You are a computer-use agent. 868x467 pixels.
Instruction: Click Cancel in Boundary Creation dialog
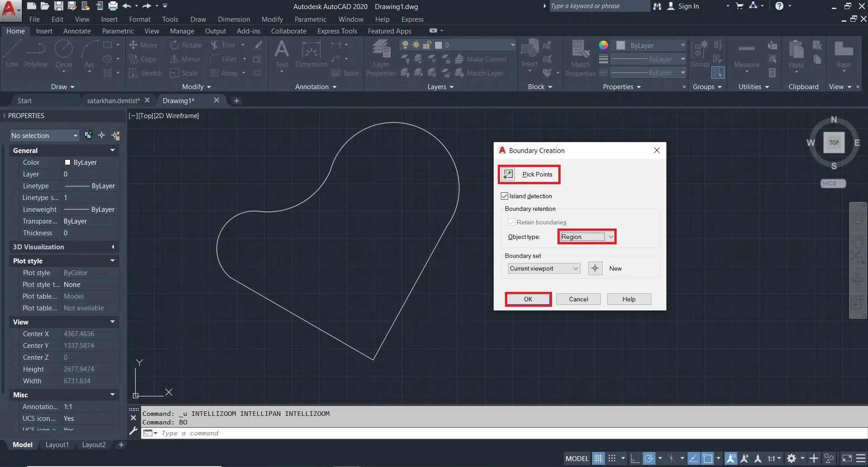pos(578,299)
